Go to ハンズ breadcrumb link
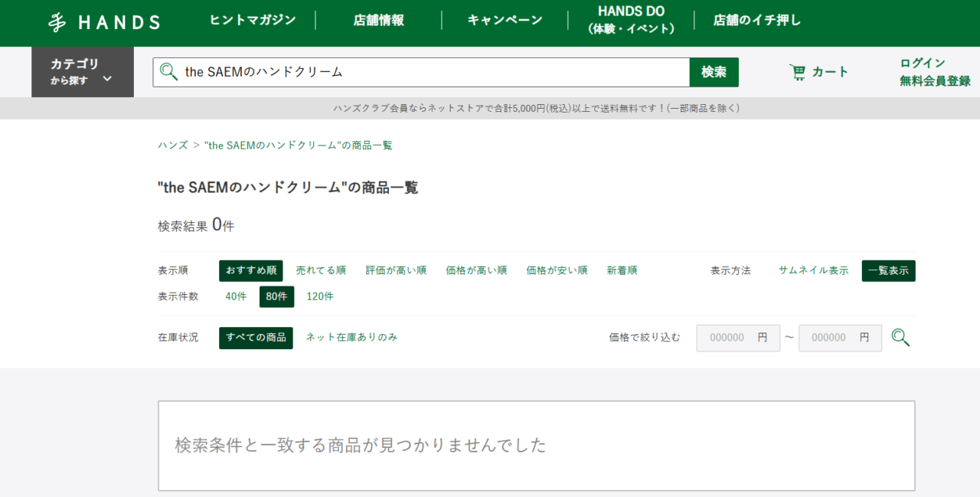Viewport: 980px width, 497px height. [173, 145]
